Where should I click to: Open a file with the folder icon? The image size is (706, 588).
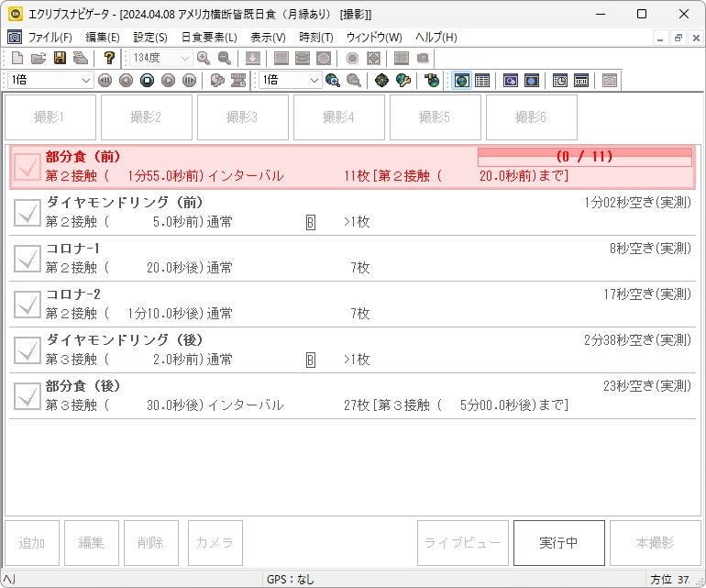coord(39,58)
